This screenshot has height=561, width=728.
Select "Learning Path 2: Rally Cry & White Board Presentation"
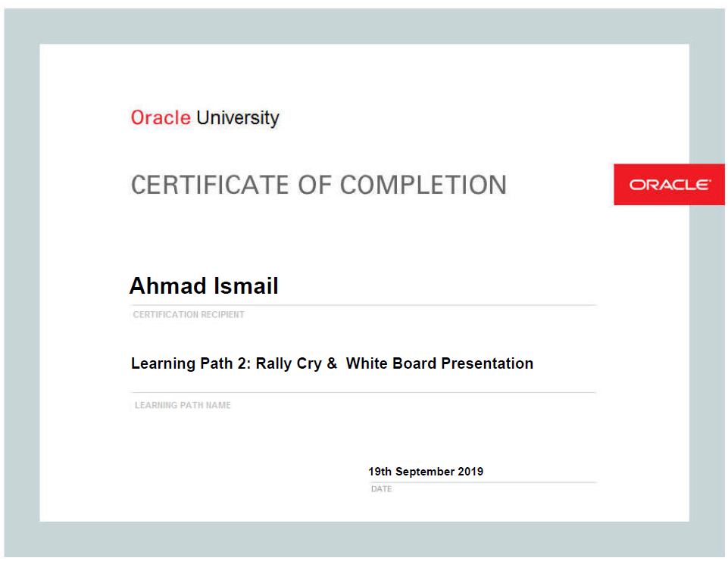[x=332, y=363]
